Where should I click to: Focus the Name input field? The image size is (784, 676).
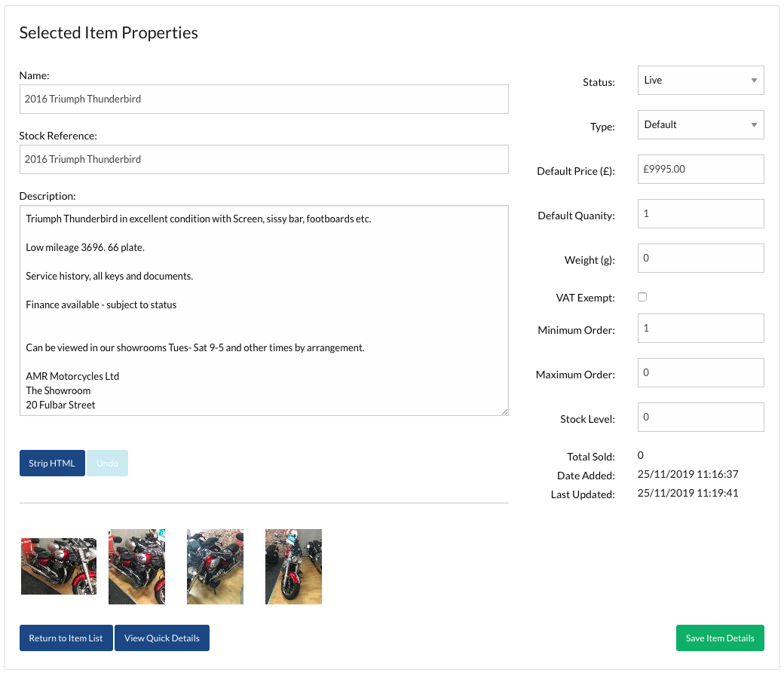point(264,99)
